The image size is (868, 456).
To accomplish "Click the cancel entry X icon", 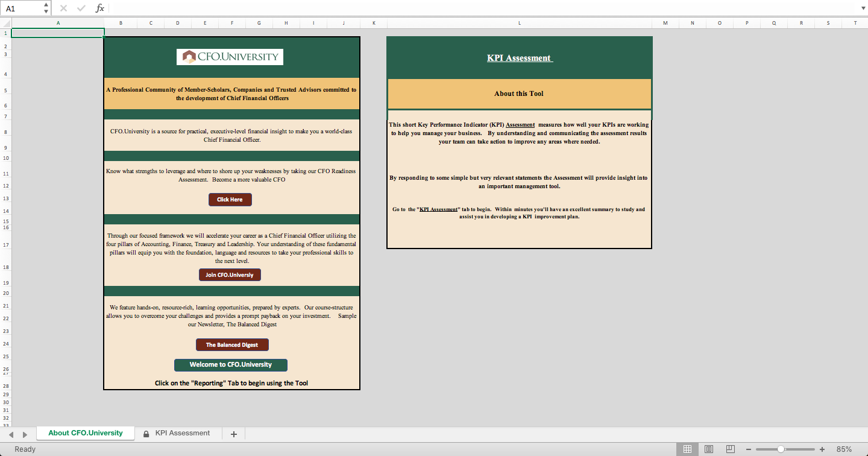I will coord(63,8).
